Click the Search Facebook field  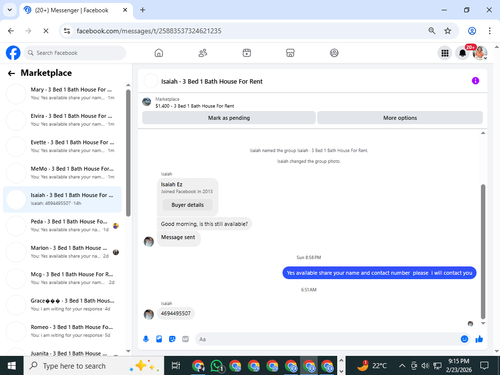pyautogui.click(x=75, y=53)
